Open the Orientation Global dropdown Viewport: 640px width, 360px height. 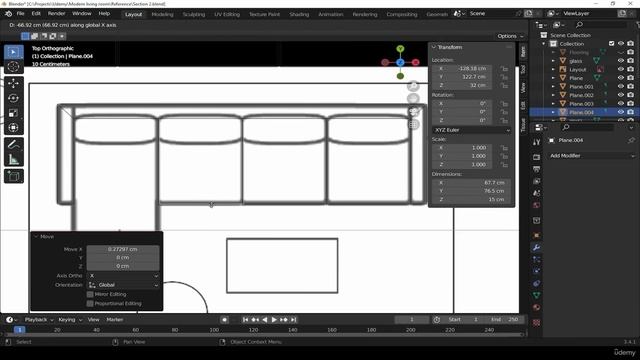coord(123,285)
